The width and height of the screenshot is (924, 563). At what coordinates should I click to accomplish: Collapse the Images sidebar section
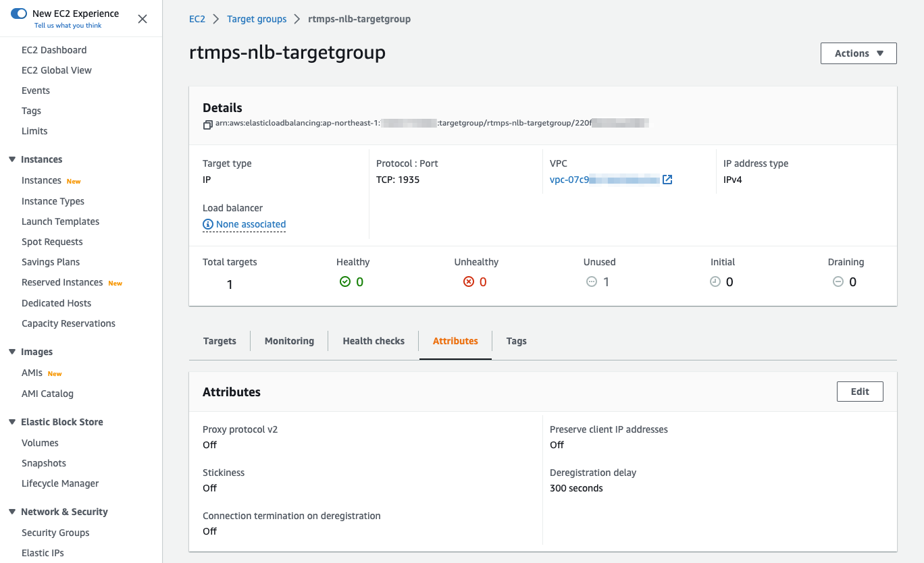12,352
